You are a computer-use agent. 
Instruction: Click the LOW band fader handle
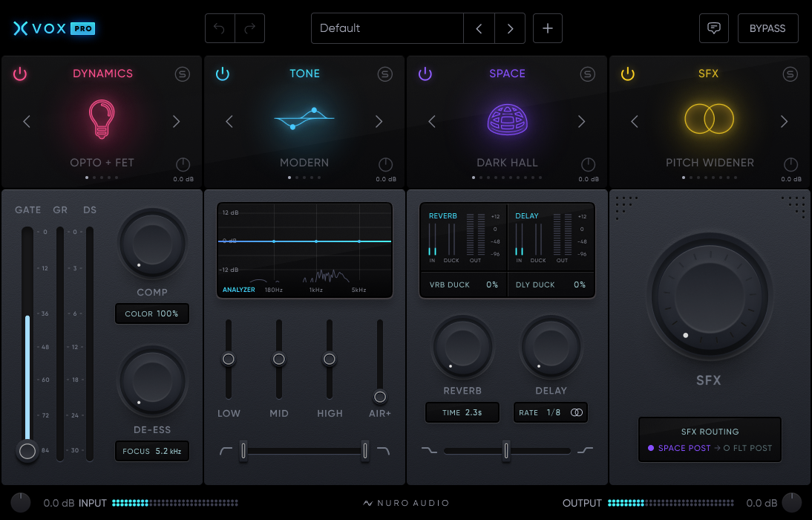229,360
